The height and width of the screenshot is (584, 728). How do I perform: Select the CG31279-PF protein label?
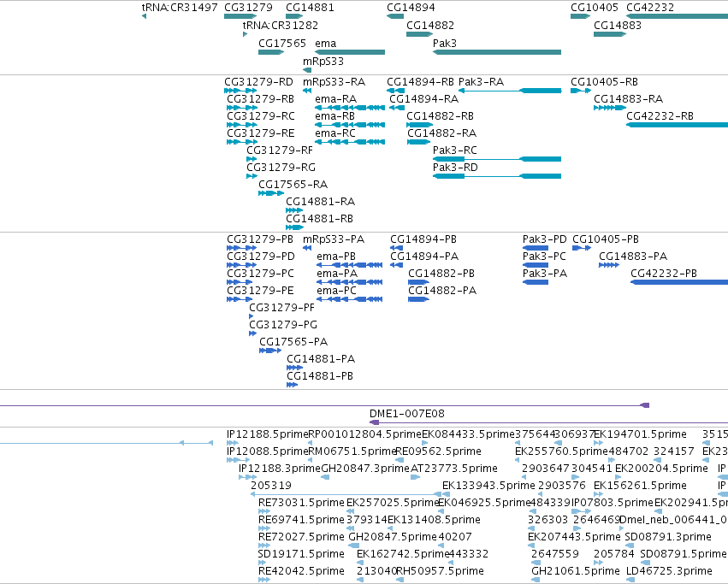click(x=281, y=308)
